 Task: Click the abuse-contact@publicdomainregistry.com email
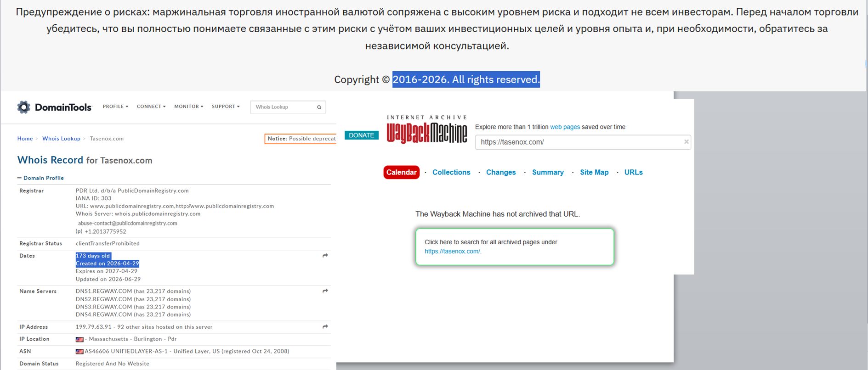point(128,224)
